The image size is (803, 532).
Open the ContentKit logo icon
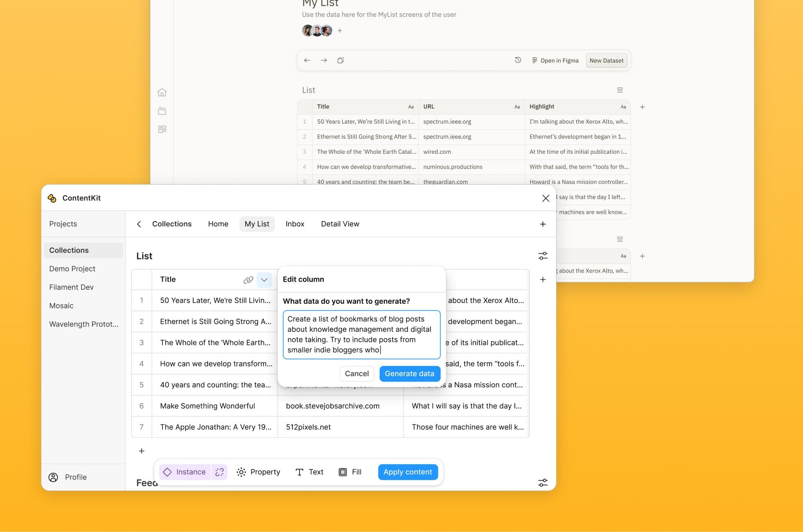pyautogui.click(x=52, y=198)
